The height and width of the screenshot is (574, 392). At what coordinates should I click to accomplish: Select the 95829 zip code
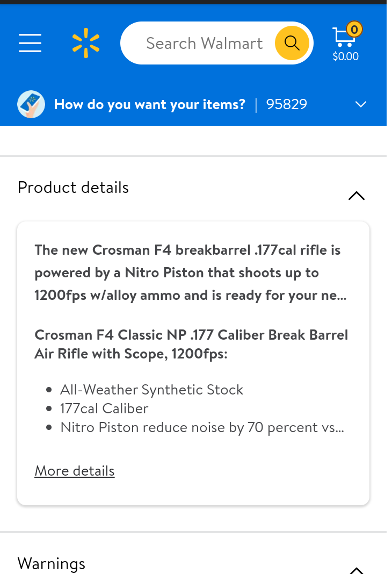click(287, 104)
